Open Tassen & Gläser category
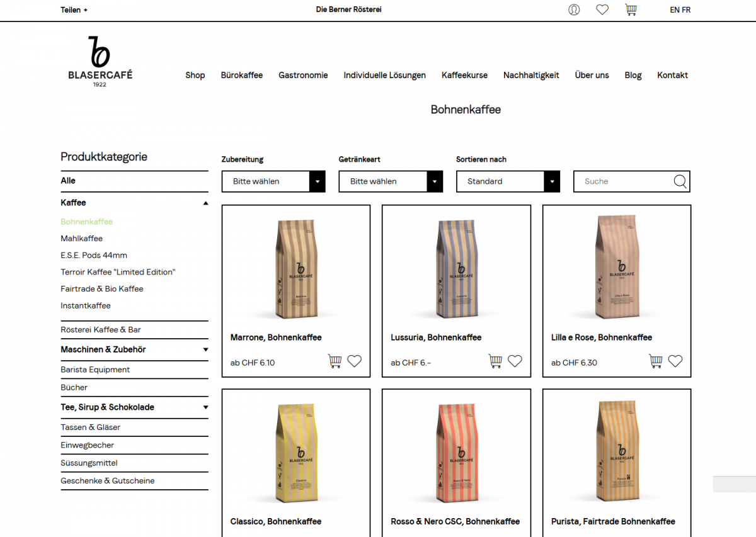This screenshot has width=756, height=537. (91, 427)
